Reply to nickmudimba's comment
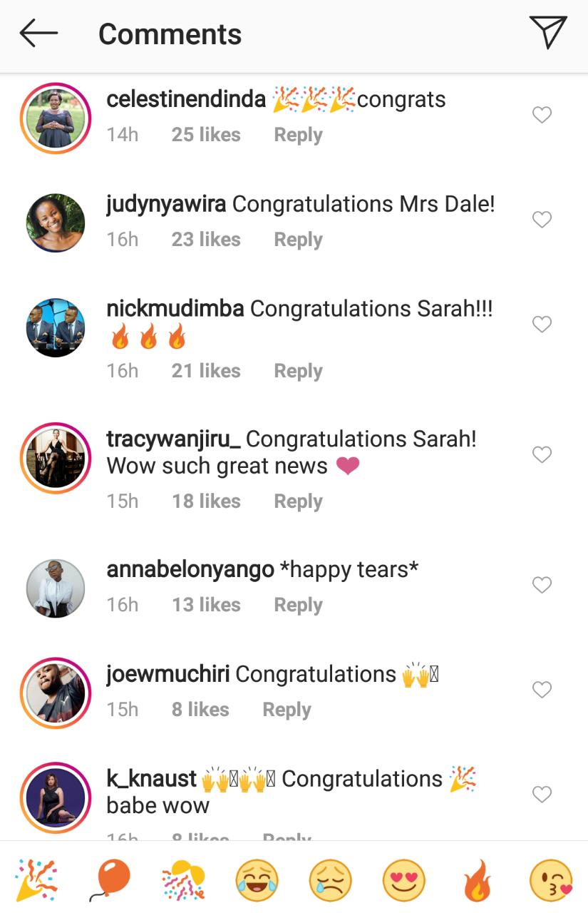The image size is (588, 913). [298, 371]
